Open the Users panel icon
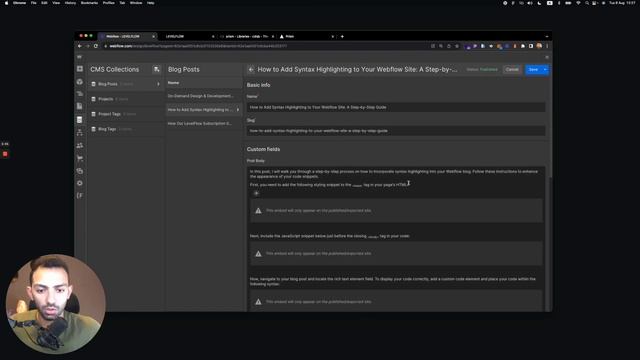 click(80, 145)
